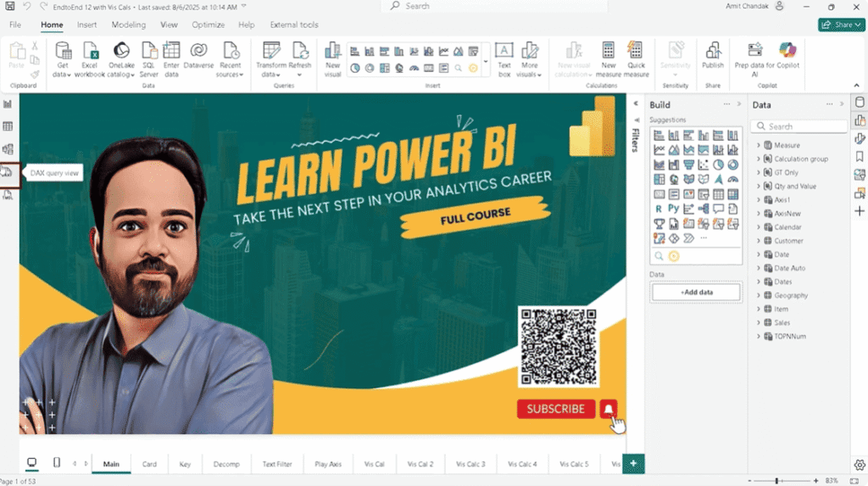
Task: Click the title bar Search box
Action: 494,6
